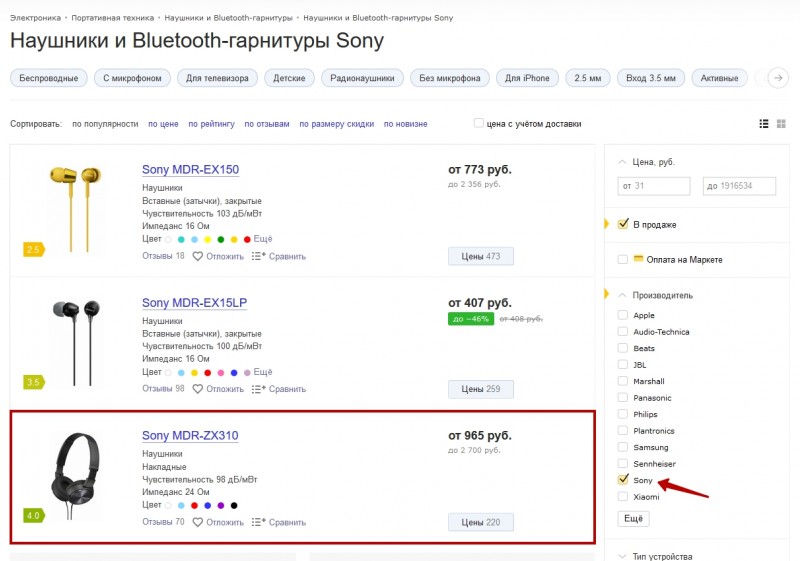Open the Sony MDR-ZX310 headphones image

(76, 476)
